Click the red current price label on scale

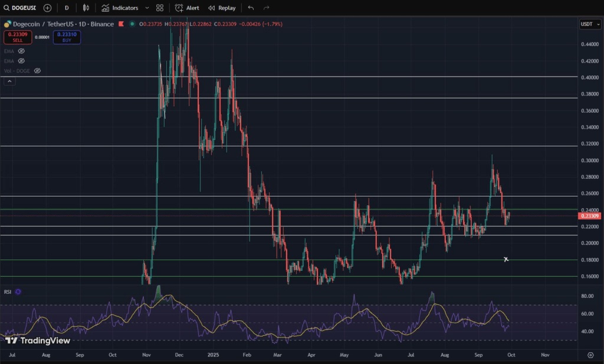589,217
